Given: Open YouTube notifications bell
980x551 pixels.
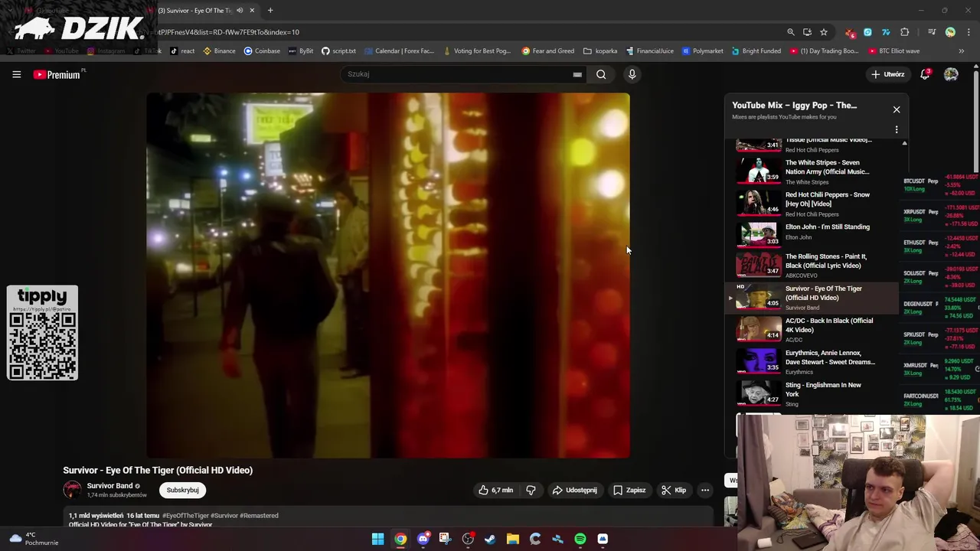Looking at the screenshot, I should pos(925,74).
